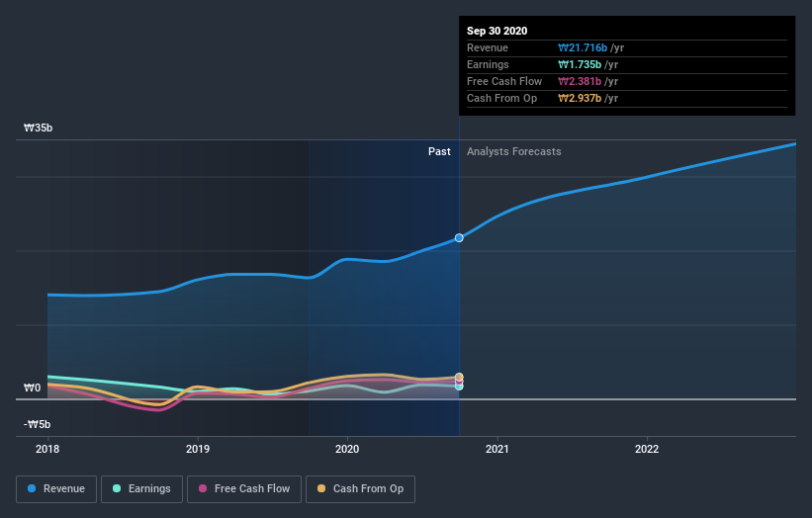Select the 2021 x-axis label

pos(497,449)
